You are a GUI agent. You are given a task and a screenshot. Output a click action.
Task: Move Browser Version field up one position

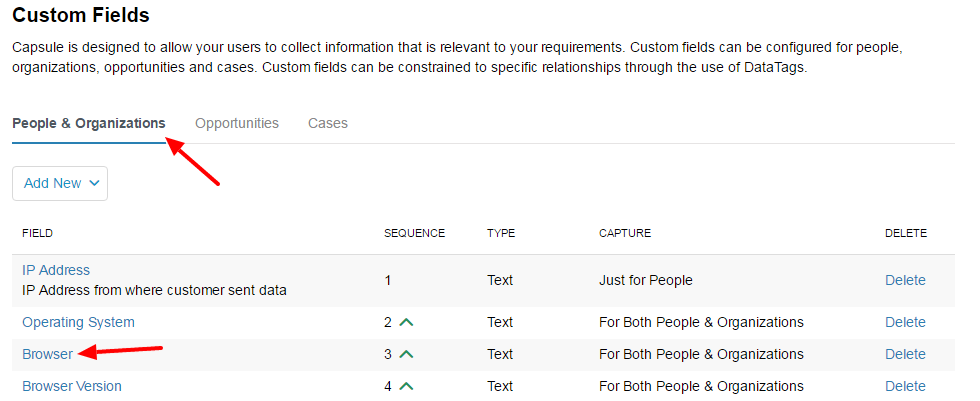click(x=406, y=386)
